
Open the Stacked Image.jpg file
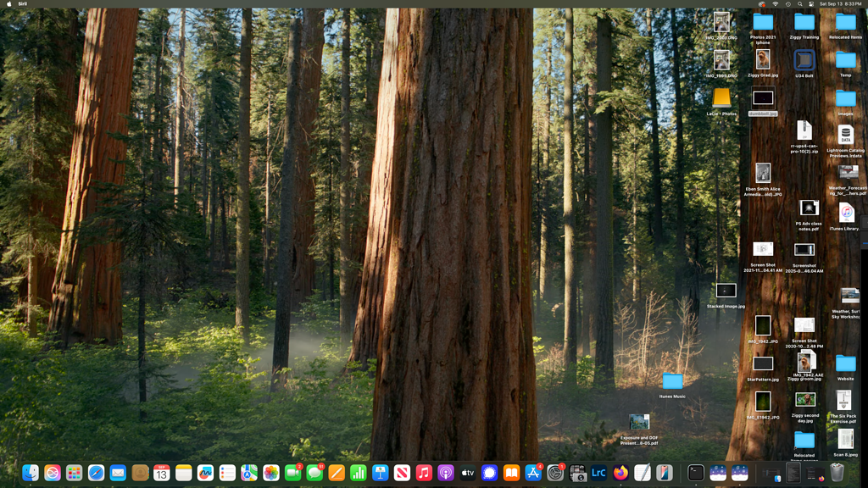point(726,290)
